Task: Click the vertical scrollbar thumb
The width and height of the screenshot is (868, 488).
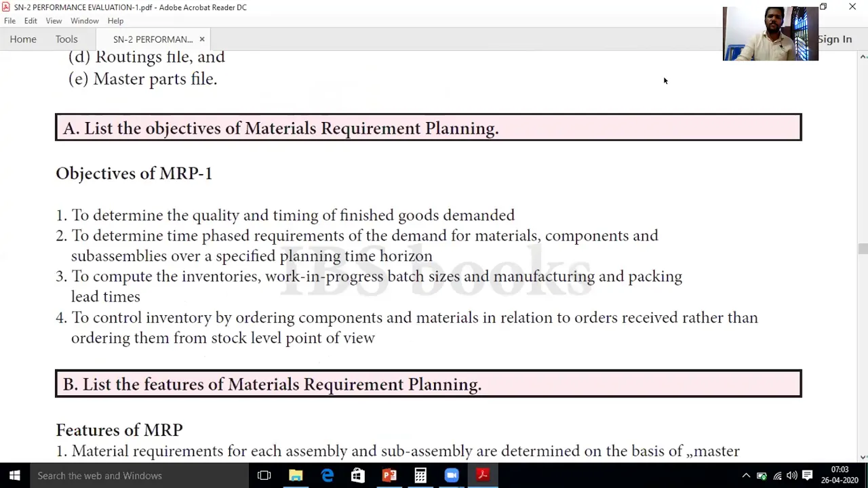Action: coord(863,249)
